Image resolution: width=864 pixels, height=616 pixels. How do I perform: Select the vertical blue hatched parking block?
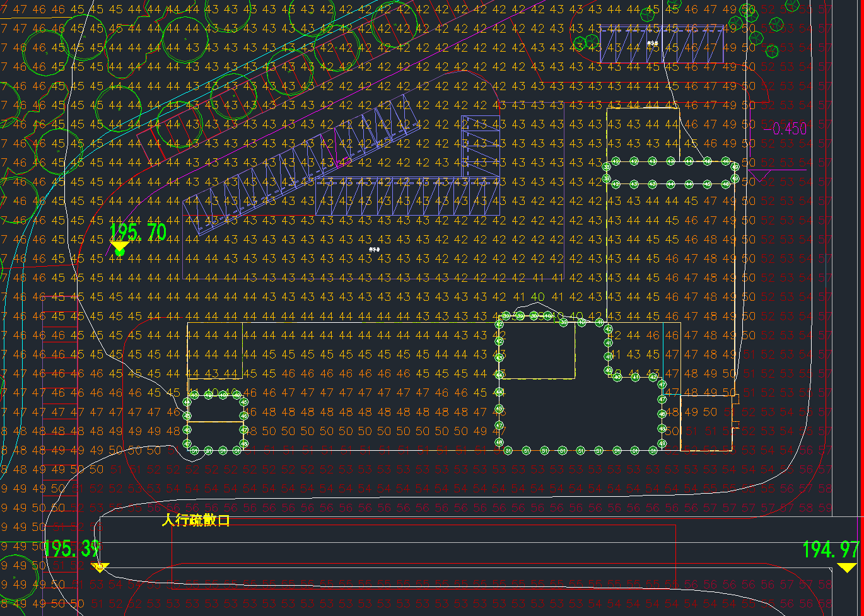[x=482, y=146]
